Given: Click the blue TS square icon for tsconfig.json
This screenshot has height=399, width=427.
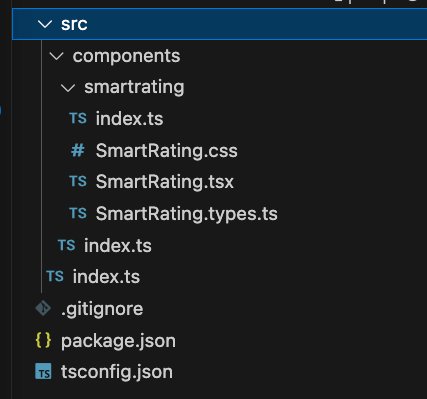Looking at the screenshot, I should click(x=43, y=372).
